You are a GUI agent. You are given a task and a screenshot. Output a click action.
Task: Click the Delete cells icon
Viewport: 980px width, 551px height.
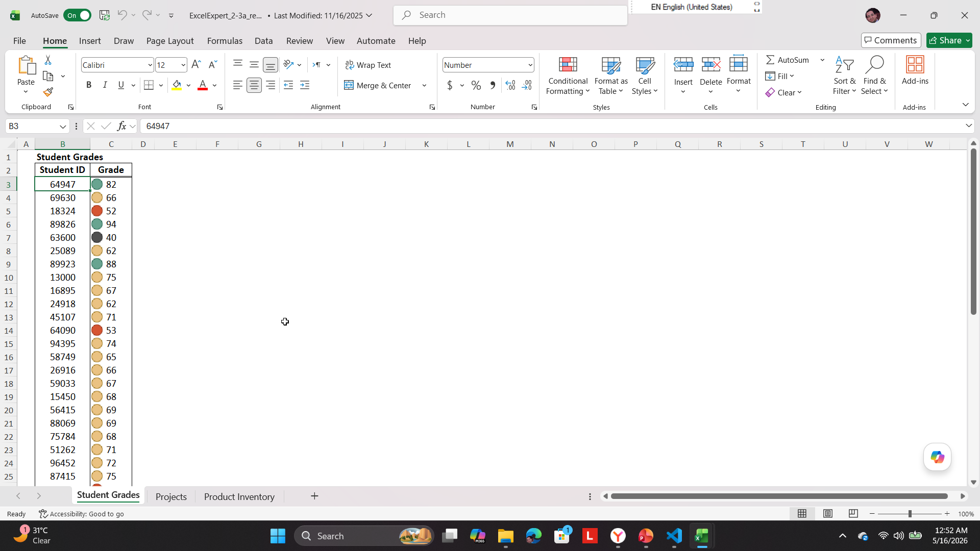coord(711,65)
